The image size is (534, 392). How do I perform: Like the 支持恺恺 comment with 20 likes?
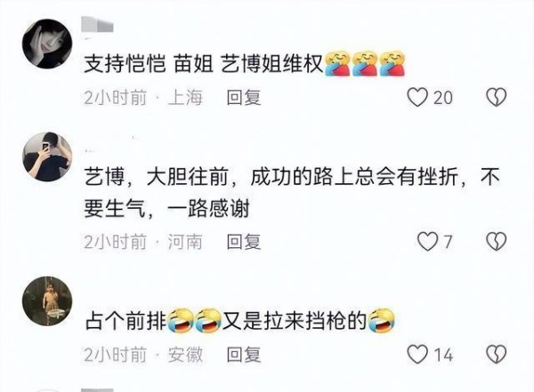(x=417, y=97)
